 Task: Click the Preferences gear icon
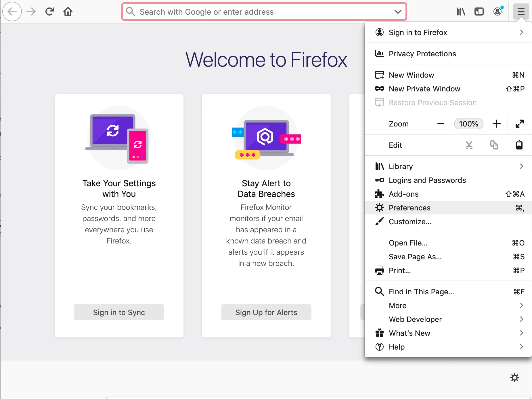coord(380,208)
